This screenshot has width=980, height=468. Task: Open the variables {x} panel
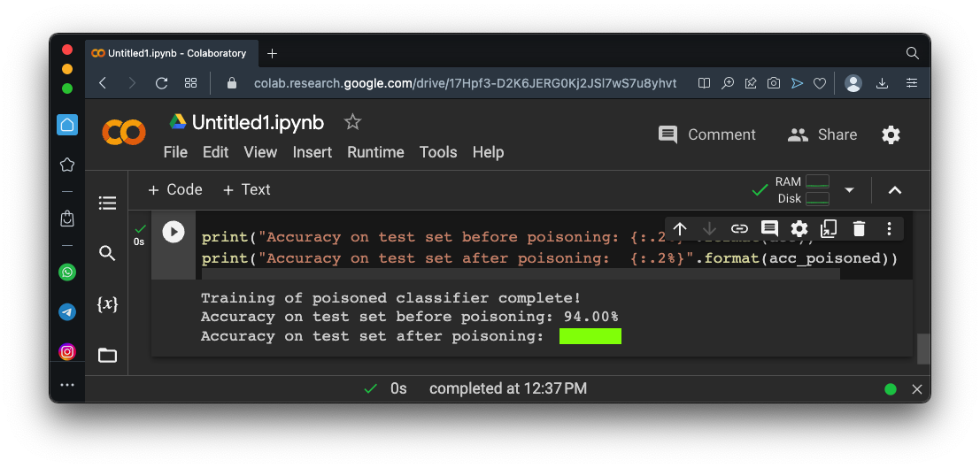pos(107,304)
